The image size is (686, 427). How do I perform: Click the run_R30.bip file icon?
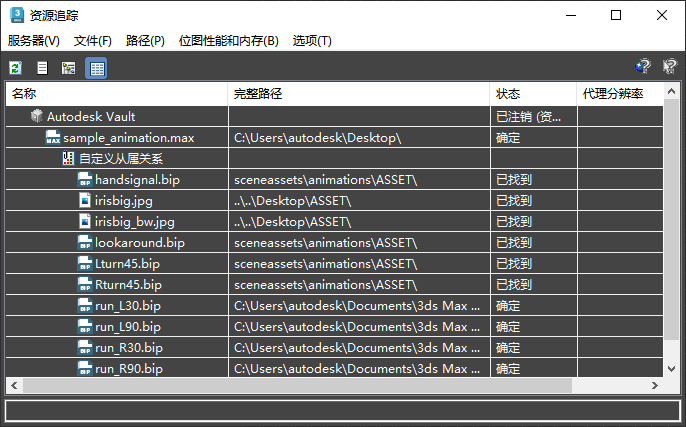click(85, 347)
